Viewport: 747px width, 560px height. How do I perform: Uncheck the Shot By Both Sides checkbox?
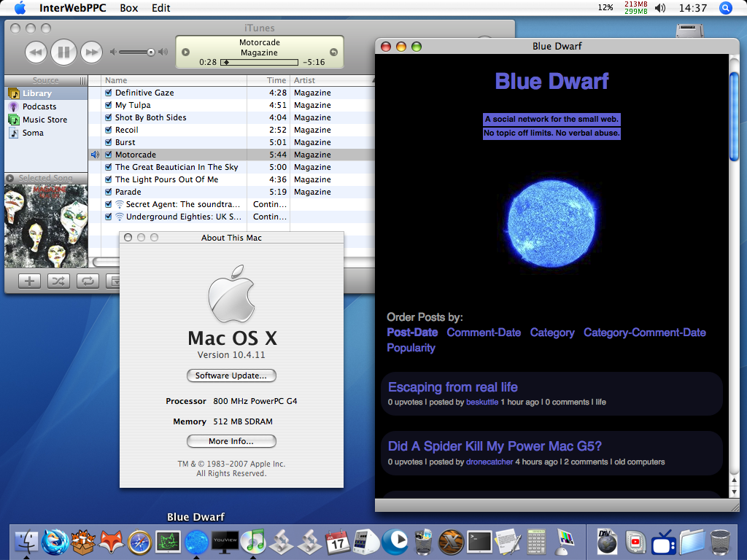[109, 117]
